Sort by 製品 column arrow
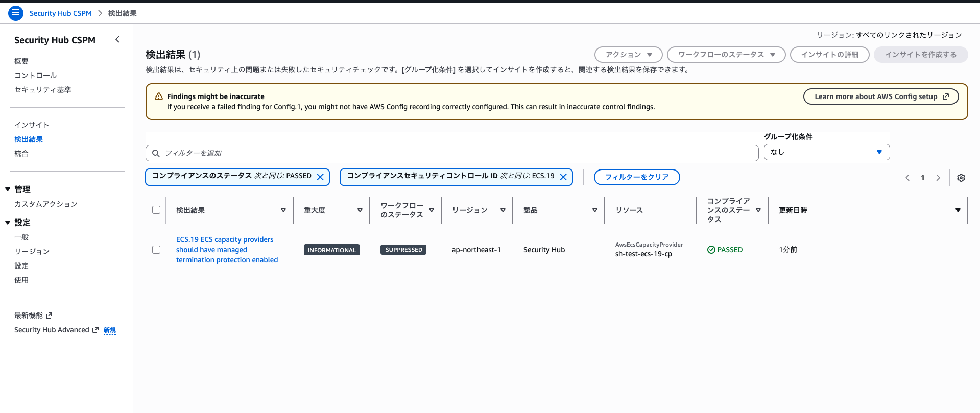The height and width of the screenshot is (413, 980). [x=595, y=210]
